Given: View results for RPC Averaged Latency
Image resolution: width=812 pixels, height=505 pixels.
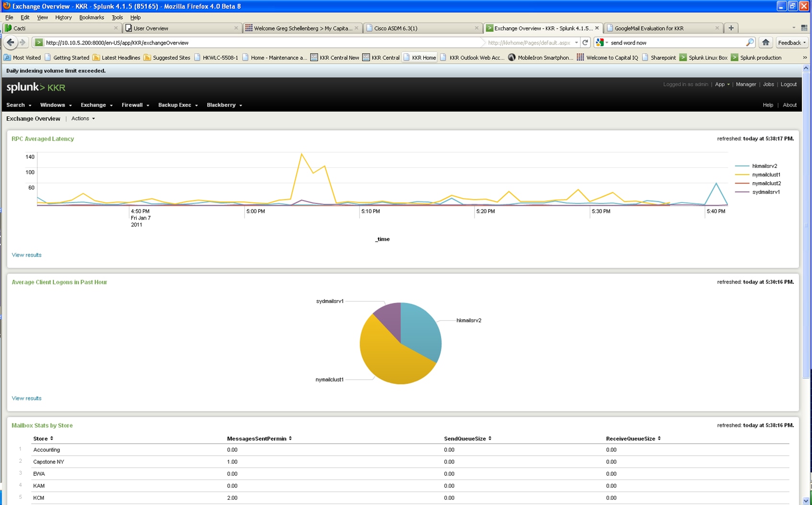Looking at the screenshot, I should tap(26, 255).
